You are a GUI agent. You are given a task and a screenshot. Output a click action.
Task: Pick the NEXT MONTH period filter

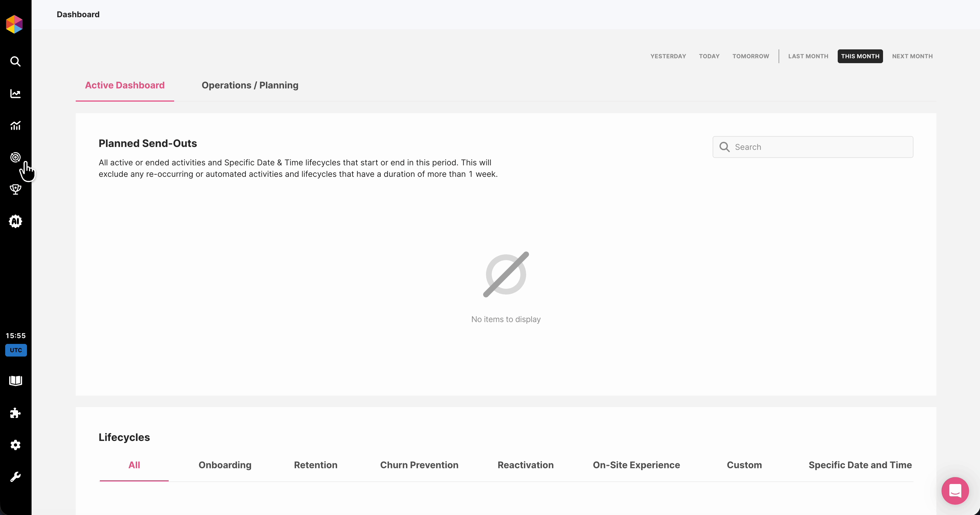click(x=912, y=56)
